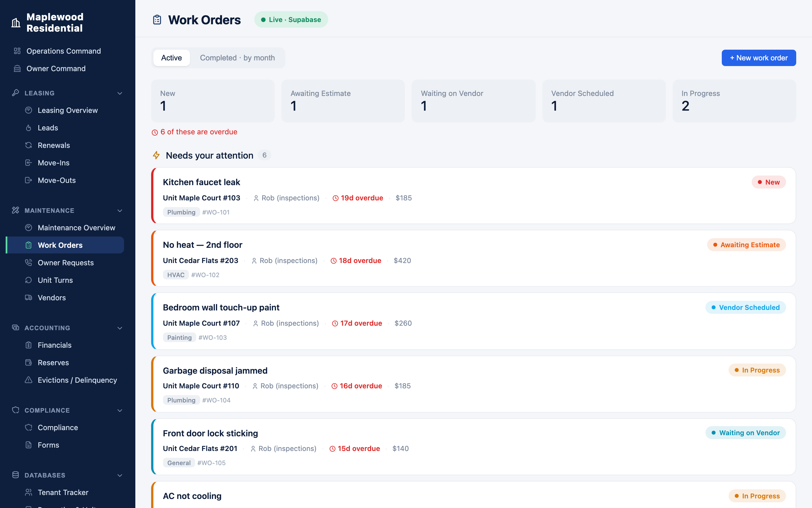The width and height of the screenshot is (812, 508).
Task: Click the red New status badge
Action: pos(768,182)
